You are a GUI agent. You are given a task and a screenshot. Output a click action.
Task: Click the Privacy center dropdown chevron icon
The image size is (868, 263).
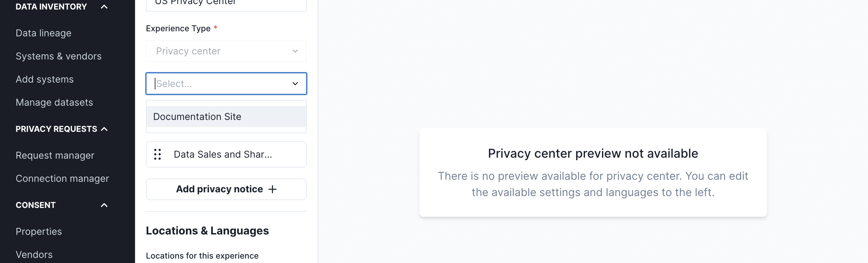click(295, 51)
